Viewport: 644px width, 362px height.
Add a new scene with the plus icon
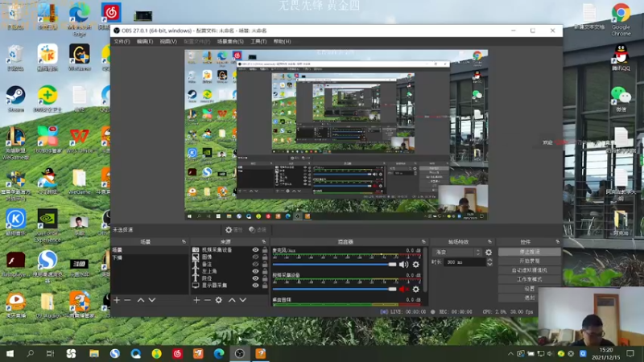(117, 300)
